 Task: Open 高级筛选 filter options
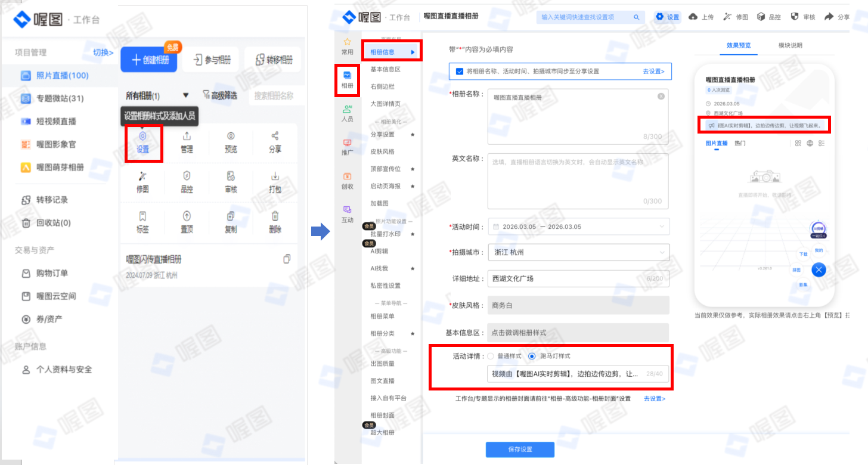click(x=220, y=95)
